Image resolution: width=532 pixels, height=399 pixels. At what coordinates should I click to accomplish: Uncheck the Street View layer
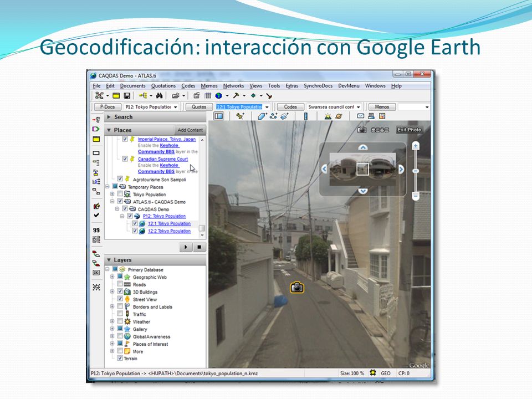click(x=120, y=299)
